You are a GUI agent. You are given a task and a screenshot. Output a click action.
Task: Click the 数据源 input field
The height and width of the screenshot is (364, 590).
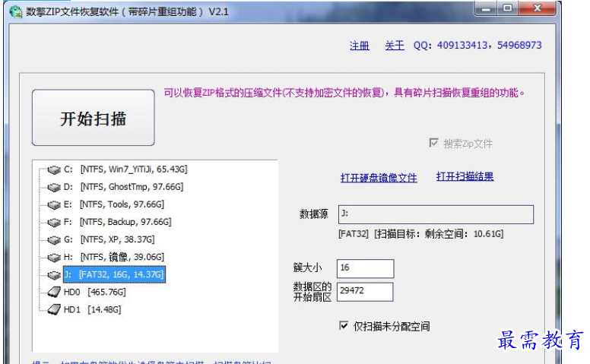[x=436, y=214]
